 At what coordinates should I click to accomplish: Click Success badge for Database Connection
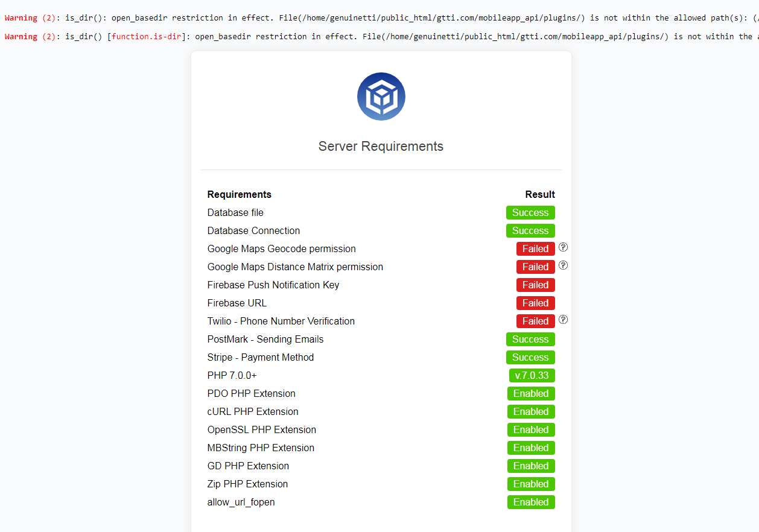[530, 230]
